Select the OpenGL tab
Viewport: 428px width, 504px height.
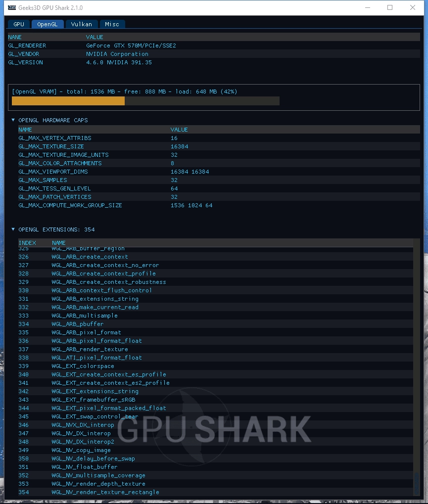coord(48,24)
